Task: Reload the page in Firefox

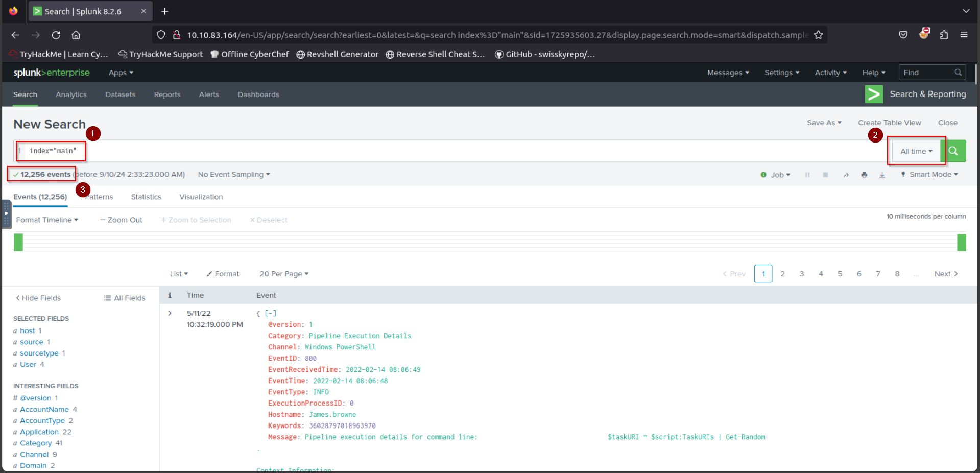Action: [56, 35]
